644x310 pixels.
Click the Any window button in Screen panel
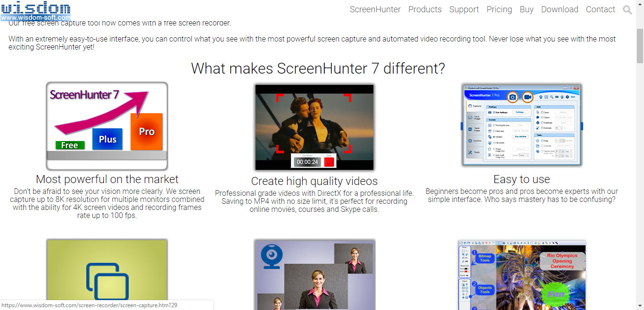coord(520,136)
